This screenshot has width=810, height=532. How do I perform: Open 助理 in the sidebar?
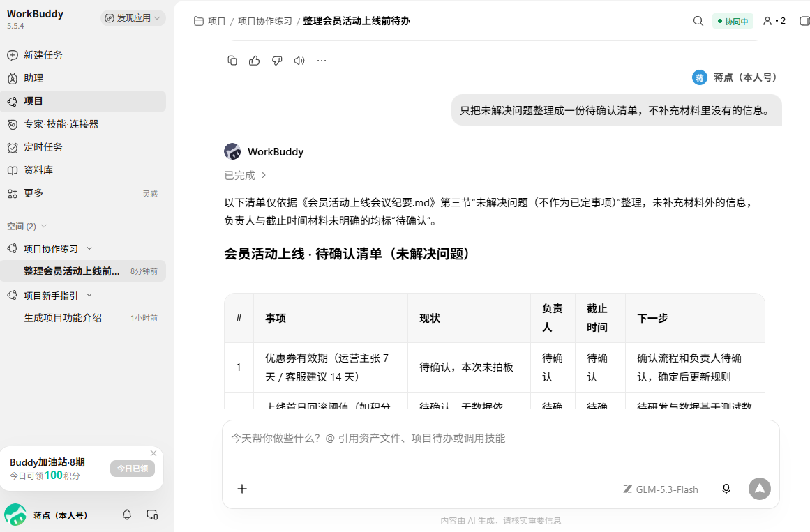pos(82,78)
